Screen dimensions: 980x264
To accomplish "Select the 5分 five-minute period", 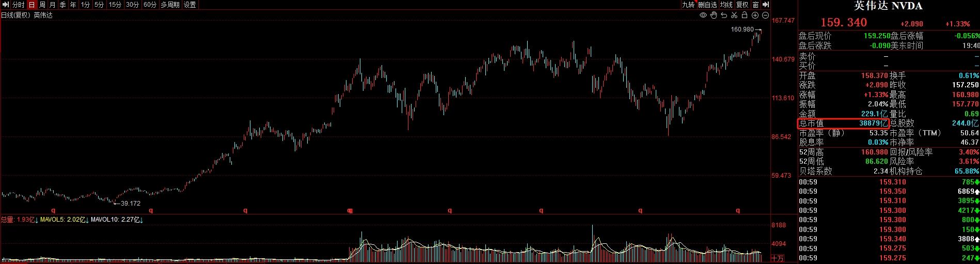I will 99,5.
